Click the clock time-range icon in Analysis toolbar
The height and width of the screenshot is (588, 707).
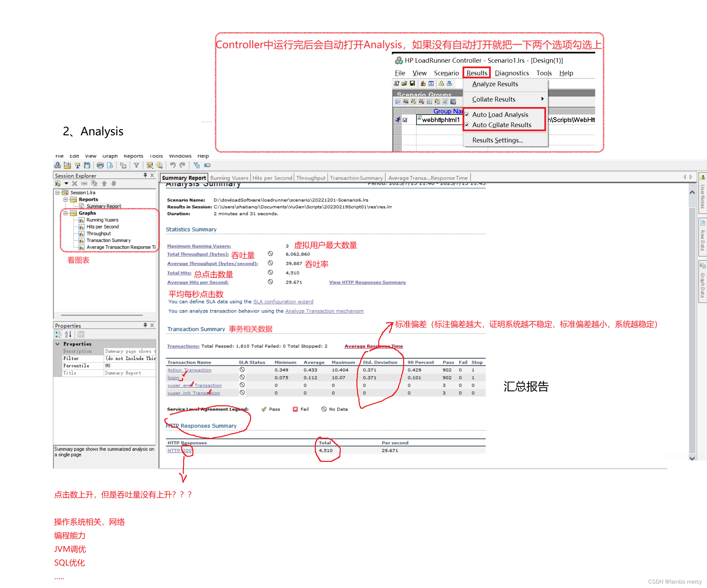click(x=160, y=165)
